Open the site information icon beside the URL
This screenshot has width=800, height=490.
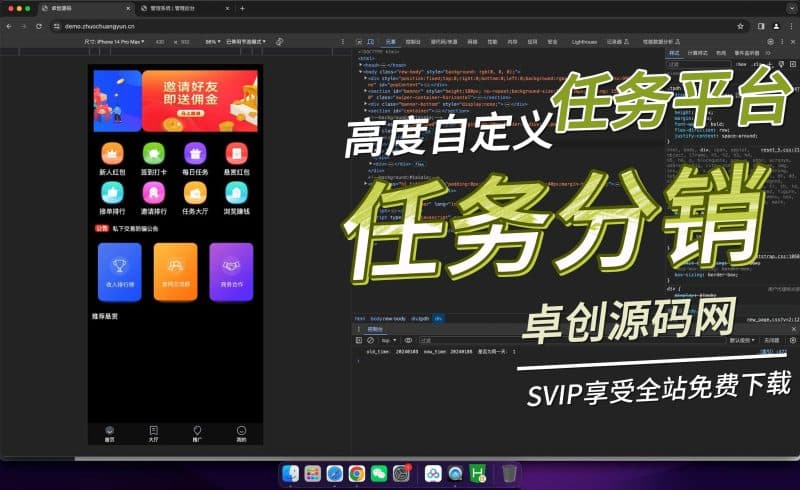(57, 26)
